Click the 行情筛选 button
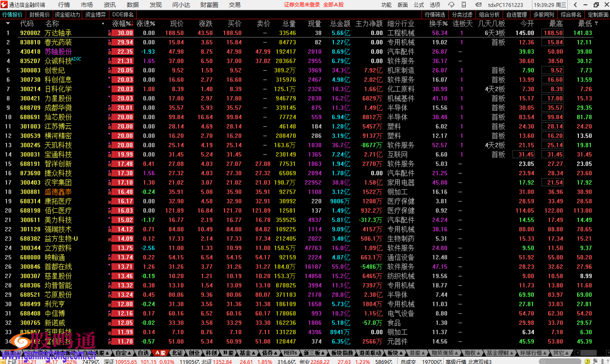This screenshot has width=610, height=364. 435,15
